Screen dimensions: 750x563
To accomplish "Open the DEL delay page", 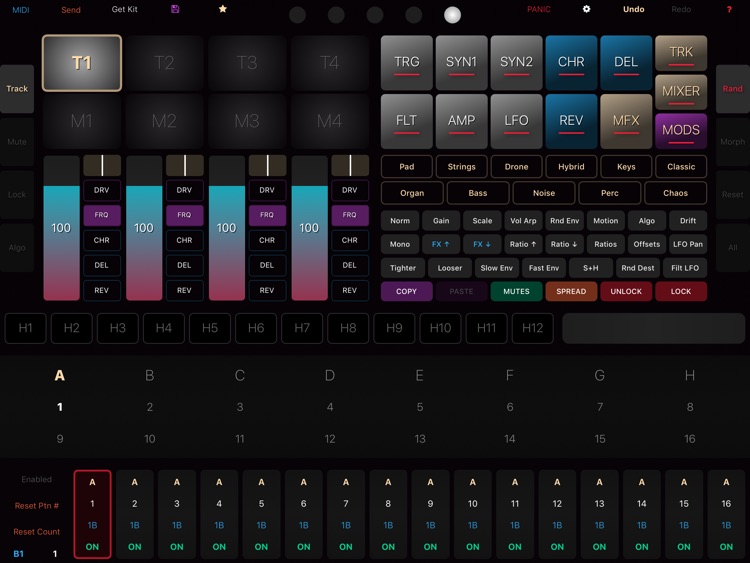I will (x=626, y=63).
